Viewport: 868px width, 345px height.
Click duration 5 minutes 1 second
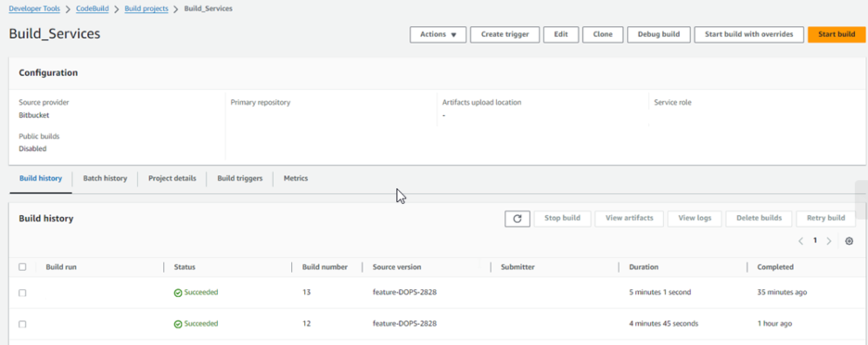(x=660, y=292)
